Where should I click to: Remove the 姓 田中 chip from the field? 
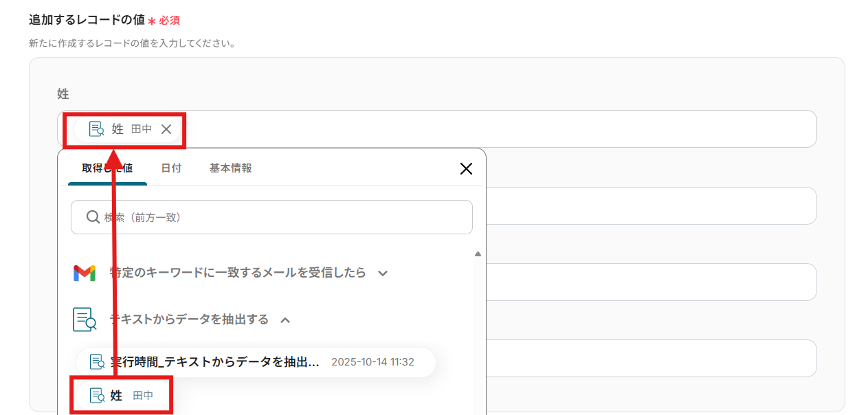[166, 129]
